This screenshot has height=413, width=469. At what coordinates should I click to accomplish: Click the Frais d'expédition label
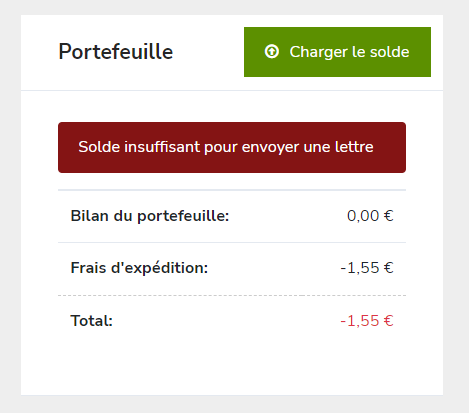coord(139,268)
